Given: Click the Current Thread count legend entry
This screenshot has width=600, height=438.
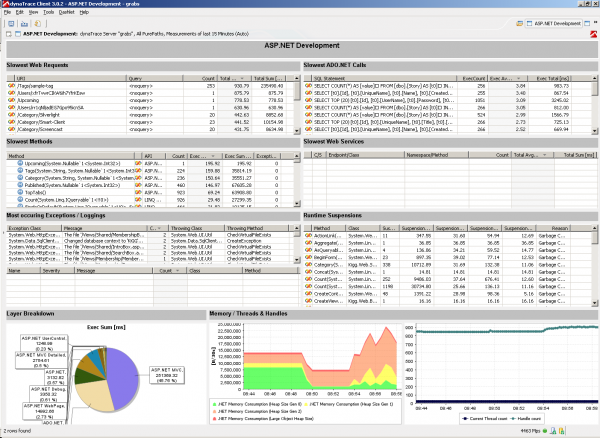Looking at the screenshot, I should [x=484, y=418].
